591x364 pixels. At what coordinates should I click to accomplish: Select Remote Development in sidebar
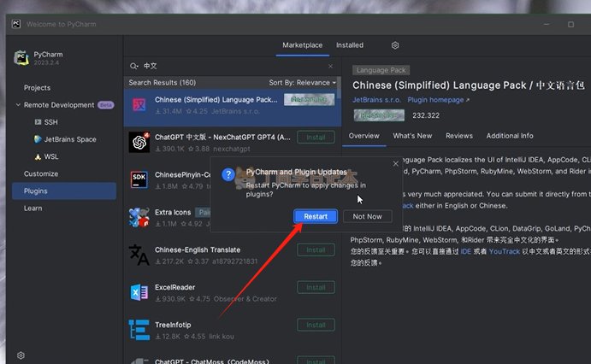(x=59, y=105)
